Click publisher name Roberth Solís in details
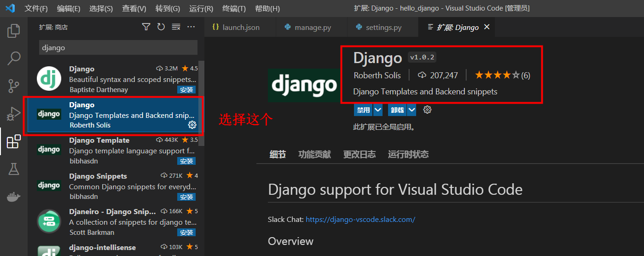The width and height of the screenshot is (644, 256). 377,75
